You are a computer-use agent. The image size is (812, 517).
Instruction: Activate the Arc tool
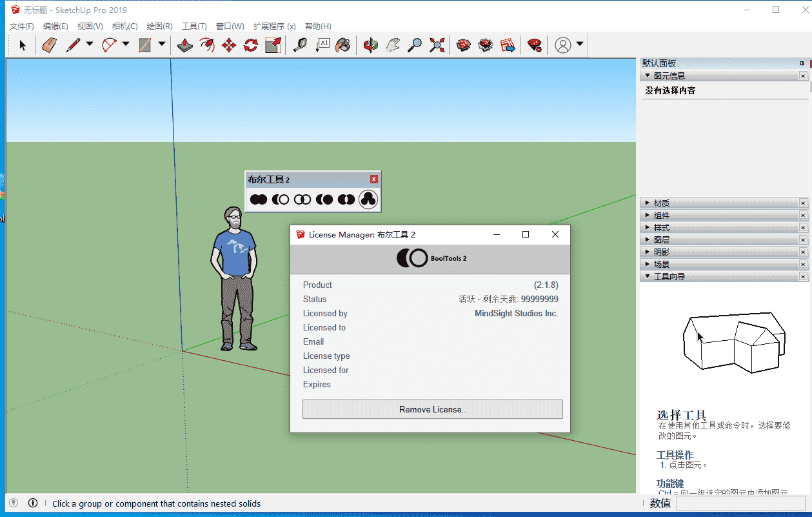click(109, 45)
